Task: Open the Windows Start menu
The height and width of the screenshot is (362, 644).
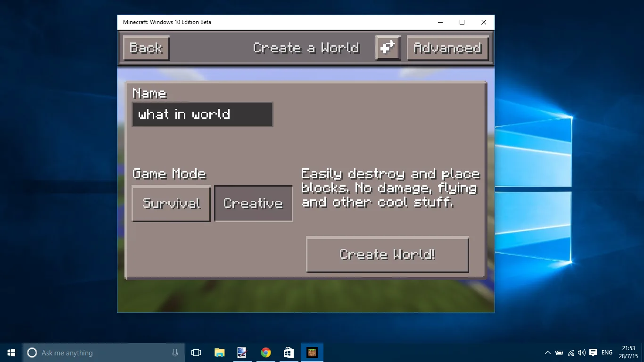Action: 11,353
